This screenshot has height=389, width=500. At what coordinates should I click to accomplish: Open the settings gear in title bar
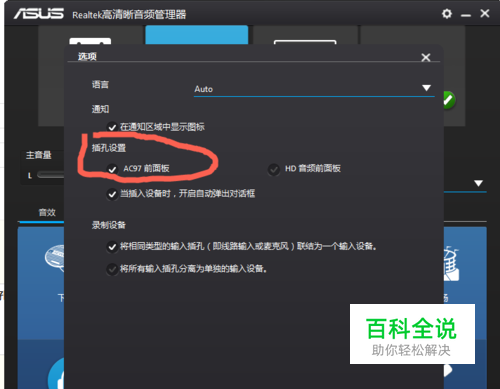447,14
